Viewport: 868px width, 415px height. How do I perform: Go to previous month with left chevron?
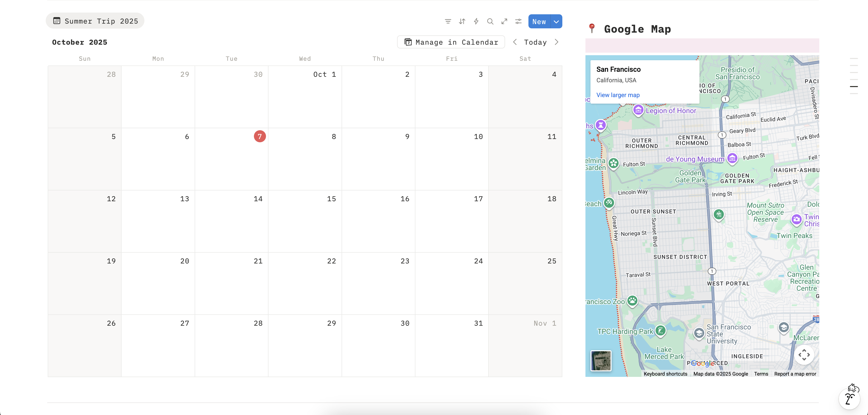click(x=515, y=42)
